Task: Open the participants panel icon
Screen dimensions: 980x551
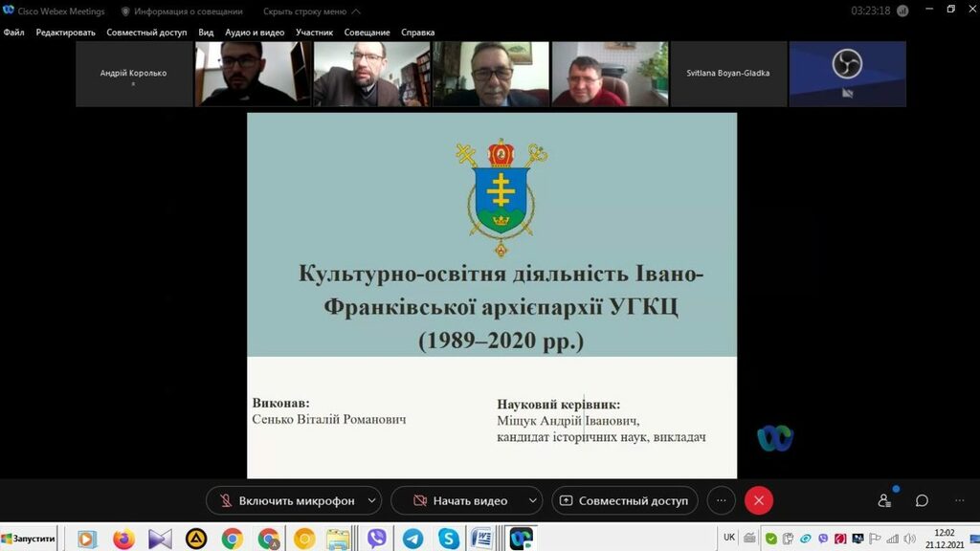Action: [884, 500]
